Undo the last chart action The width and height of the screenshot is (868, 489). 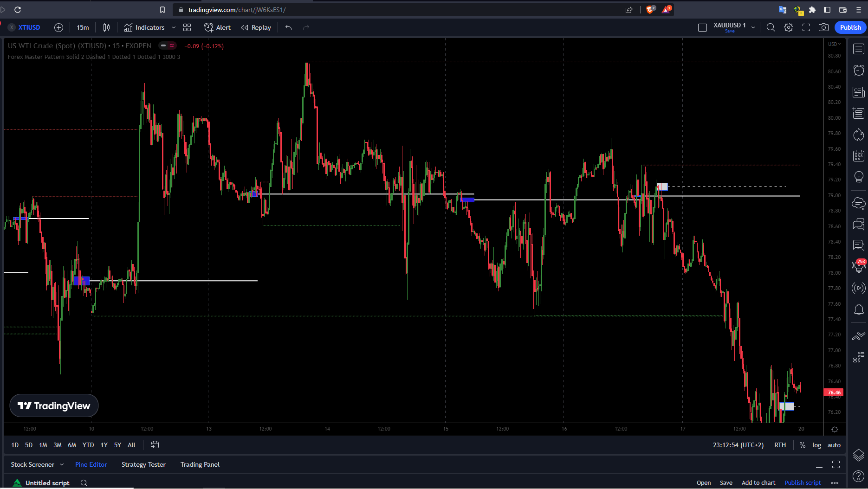pos(288,27)
